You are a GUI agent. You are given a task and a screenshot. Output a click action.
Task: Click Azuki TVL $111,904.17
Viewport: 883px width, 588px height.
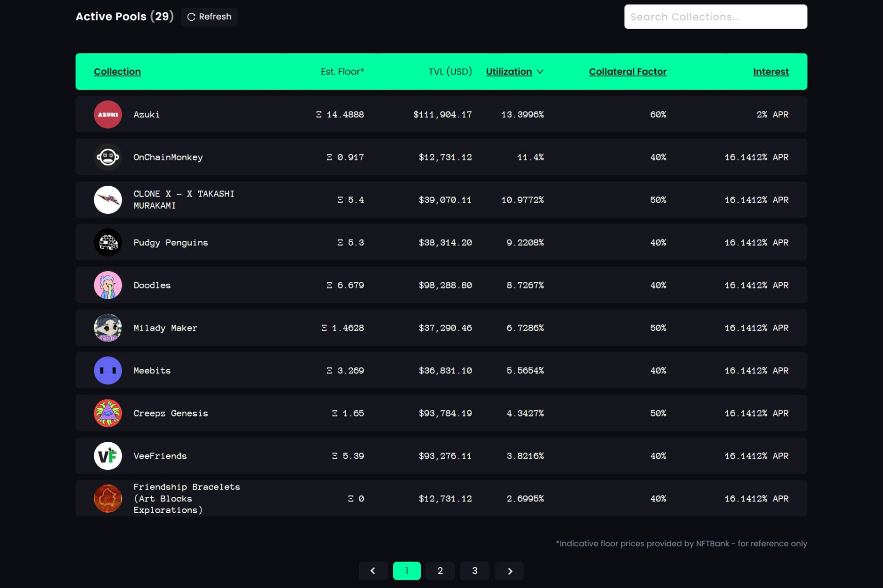tap(442, 114)
